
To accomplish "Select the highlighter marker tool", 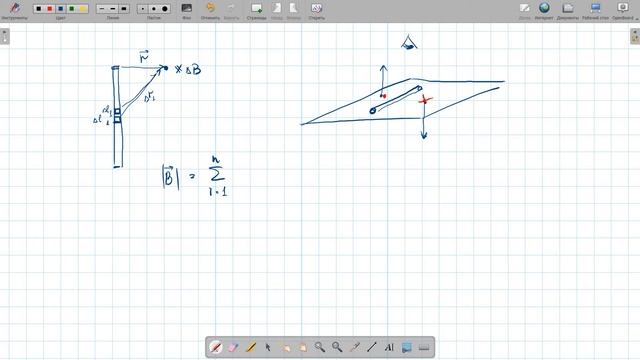I will click(x=251, y=347).
